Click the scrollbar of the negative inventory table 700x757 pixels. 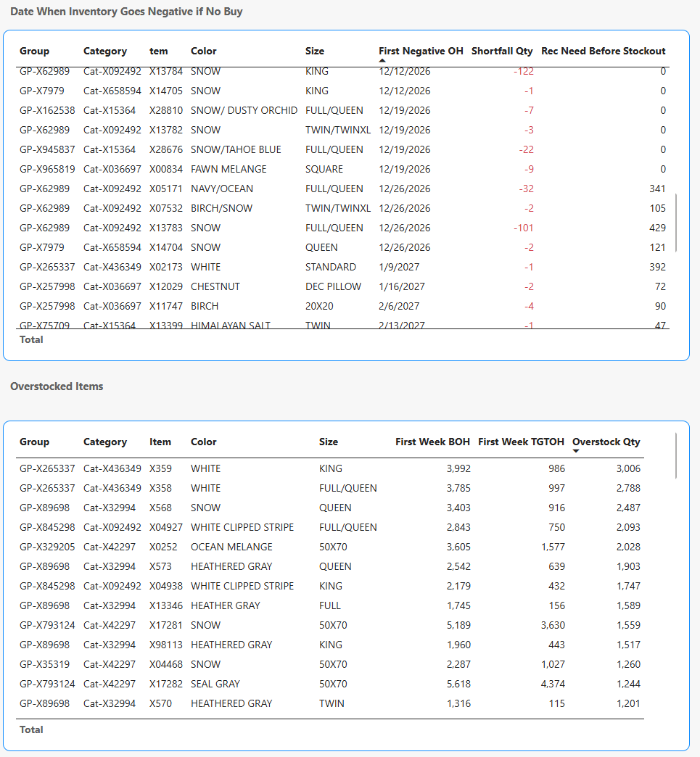(x=676, y=223)
